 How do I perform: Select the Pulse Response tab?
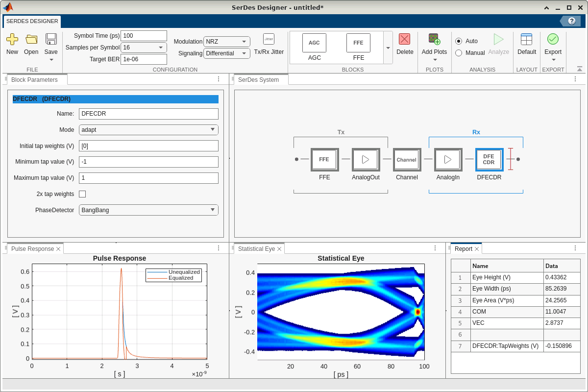[32, 249]
